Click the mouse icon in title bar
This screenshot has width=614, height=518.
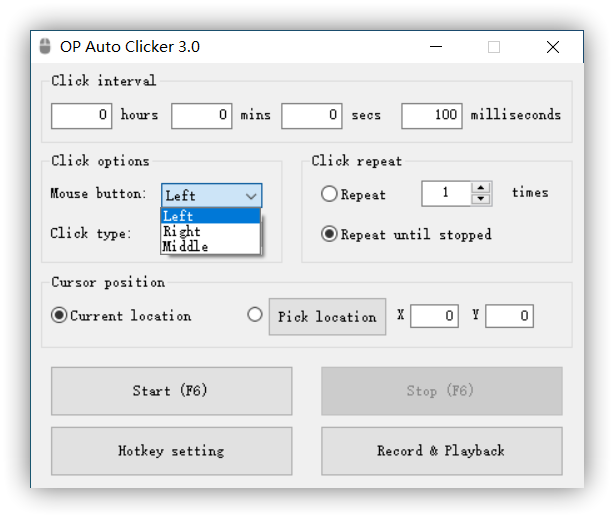click(x=45, y=47)
